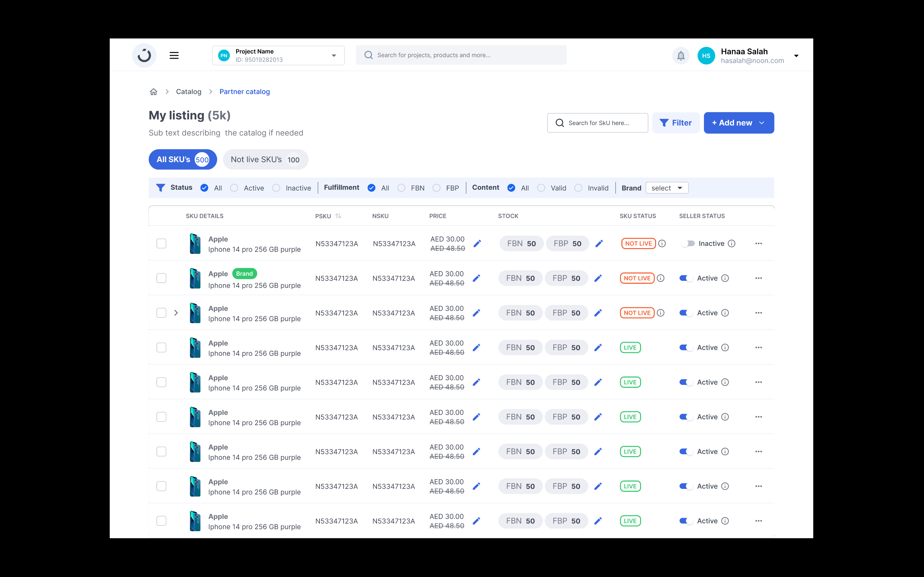Enable the Inactive seller toggle on first row
Screen dimensions: 924x577
[x=689, y=243]
